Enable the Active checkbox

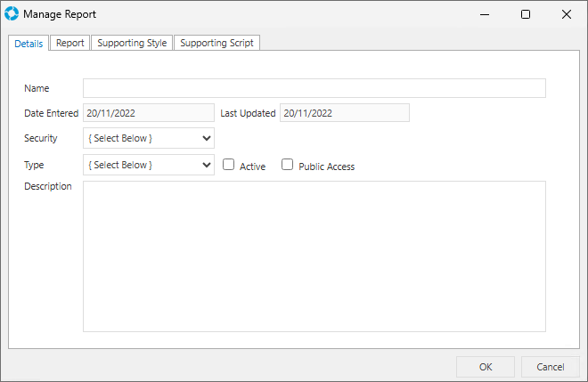(229, 165)
